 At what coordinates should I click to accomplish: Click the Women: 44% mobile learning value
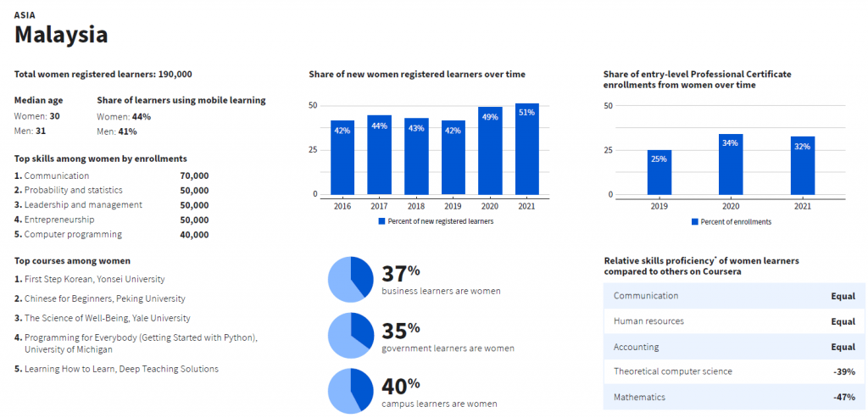coord(124,117)
